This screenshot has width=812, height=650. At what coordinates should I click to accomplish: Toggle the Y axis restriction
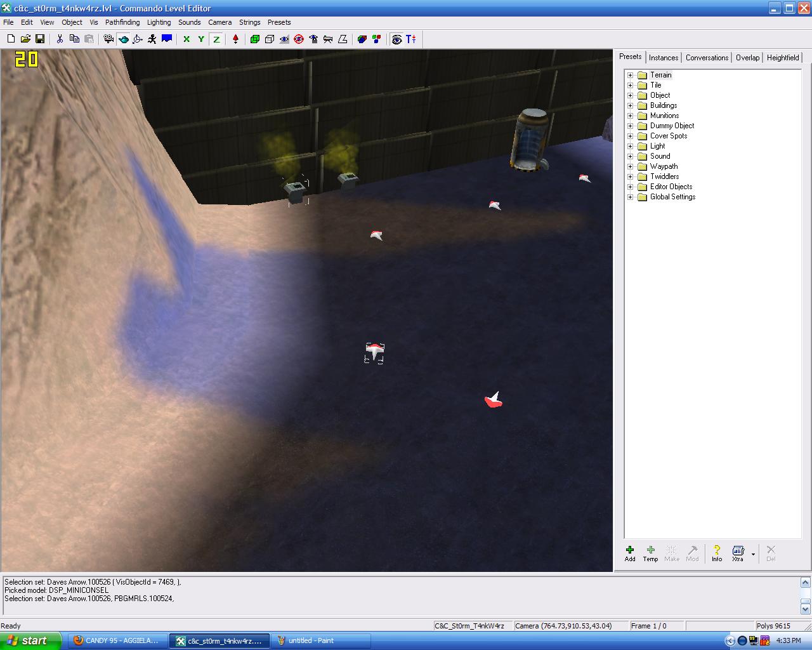coord(201,39)
